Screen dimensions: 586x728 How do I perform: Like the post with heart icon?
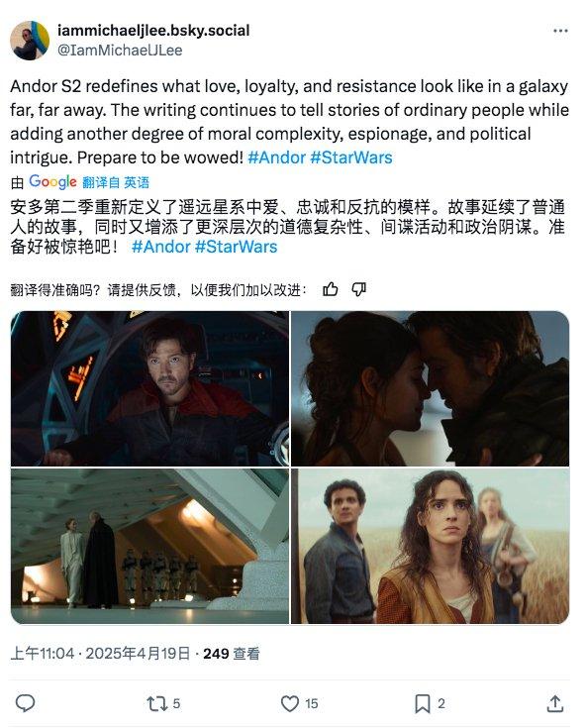coord(290,704)
